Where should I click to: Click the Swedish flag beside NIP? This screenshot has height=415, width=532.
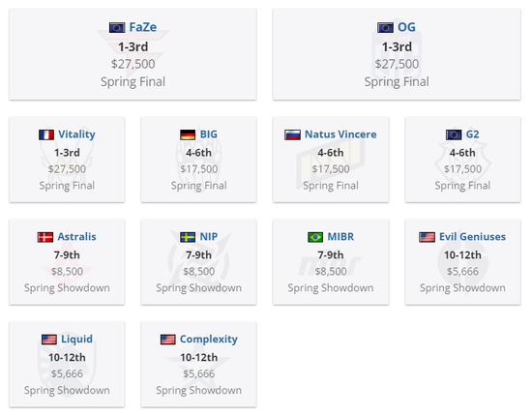pos(188,237)
